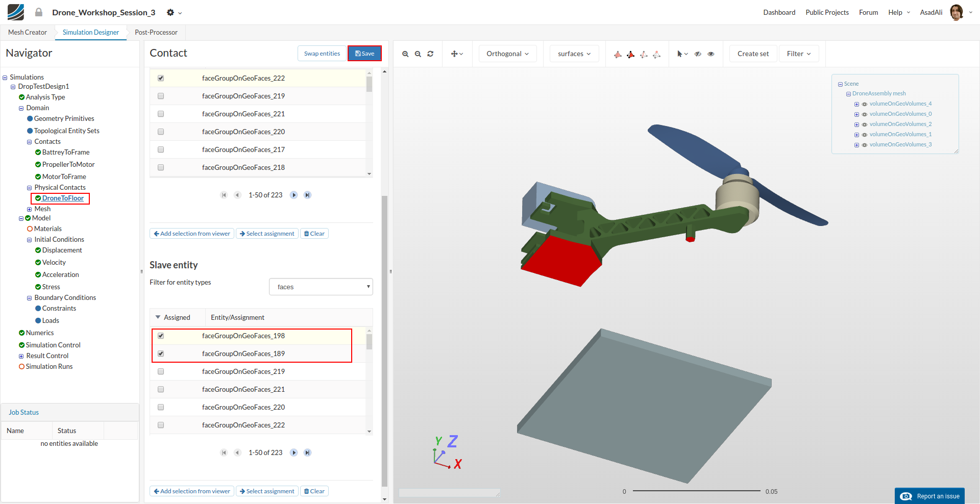Viewport: 980px width, 504px height.
Task: Toggle visibility of volumeOnGeoVolumes_4
Action: tap(865, 104)
